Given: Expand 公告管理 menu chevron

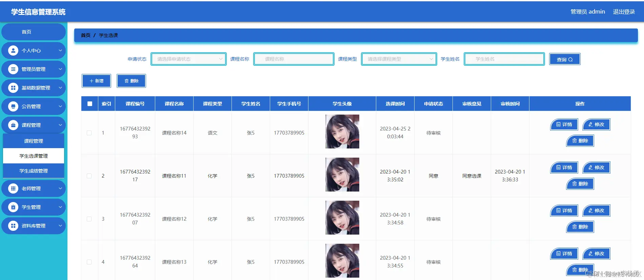Looking at the screenshot, I should (x=60, y=106).
